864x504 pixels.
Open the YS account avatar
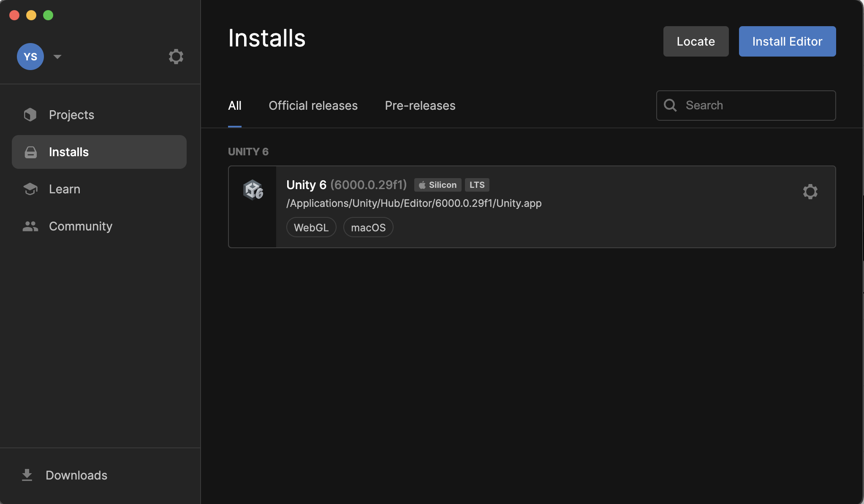(x=30, y=57)
